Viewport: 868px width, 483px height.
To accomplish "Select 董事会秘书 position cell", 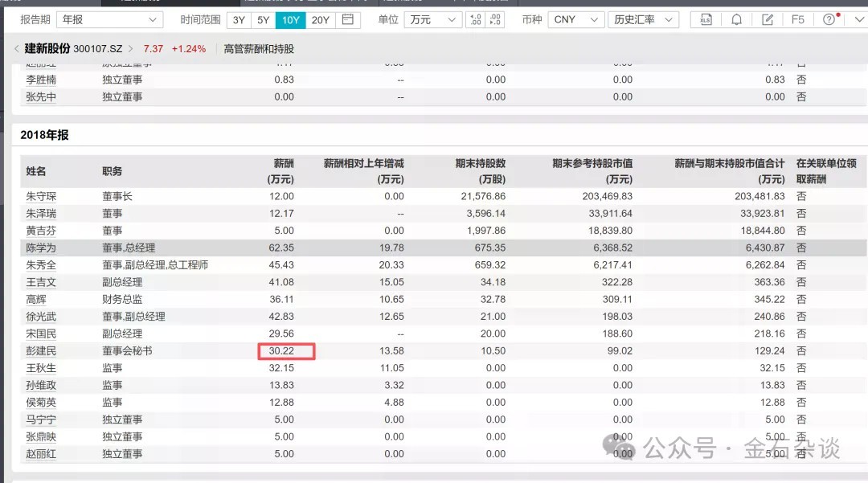I will (127, 350).
